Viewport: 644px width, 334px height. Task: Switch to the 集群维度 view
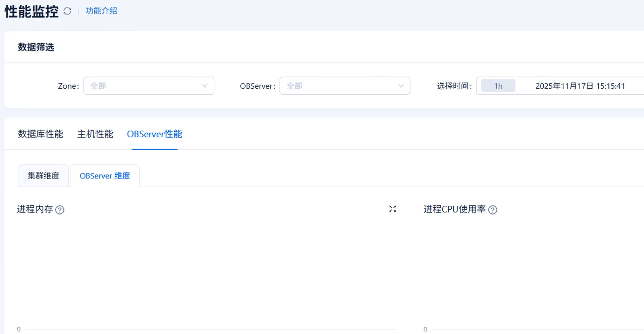[43, 176]
